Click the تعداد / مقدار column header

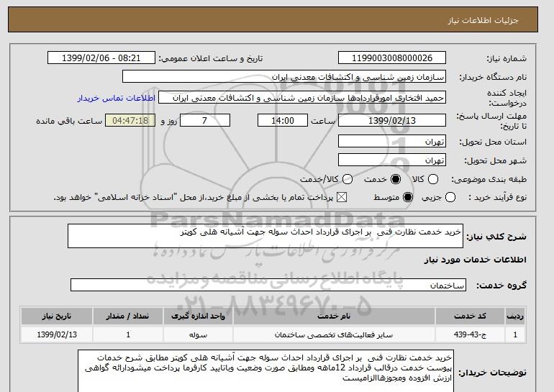pyautogui.click(x=128, y=316)
